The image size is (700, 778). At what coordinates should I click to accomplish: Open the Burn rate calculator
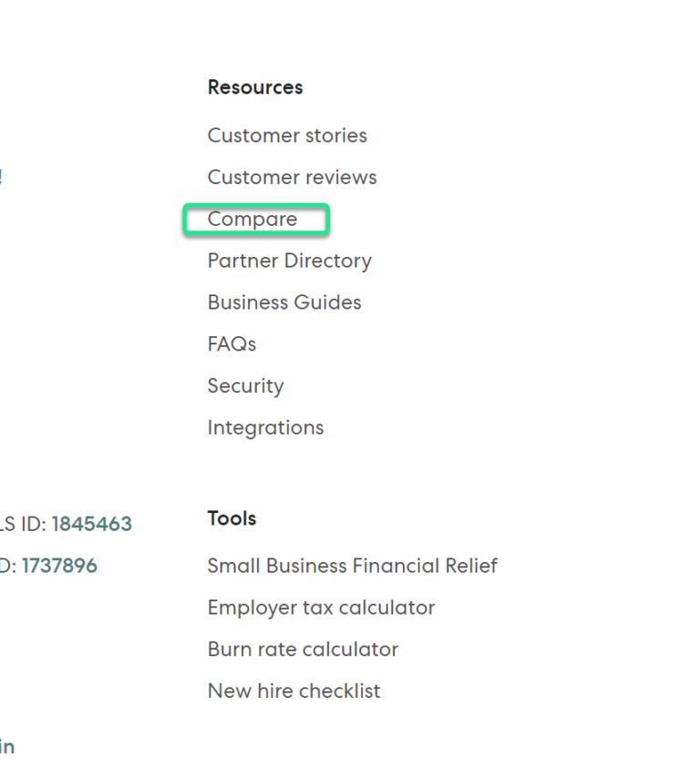303,650
